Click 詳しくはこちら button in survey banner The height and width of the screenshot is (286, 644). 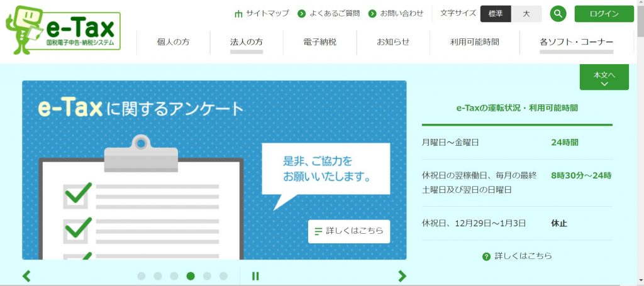coord(349,231)
